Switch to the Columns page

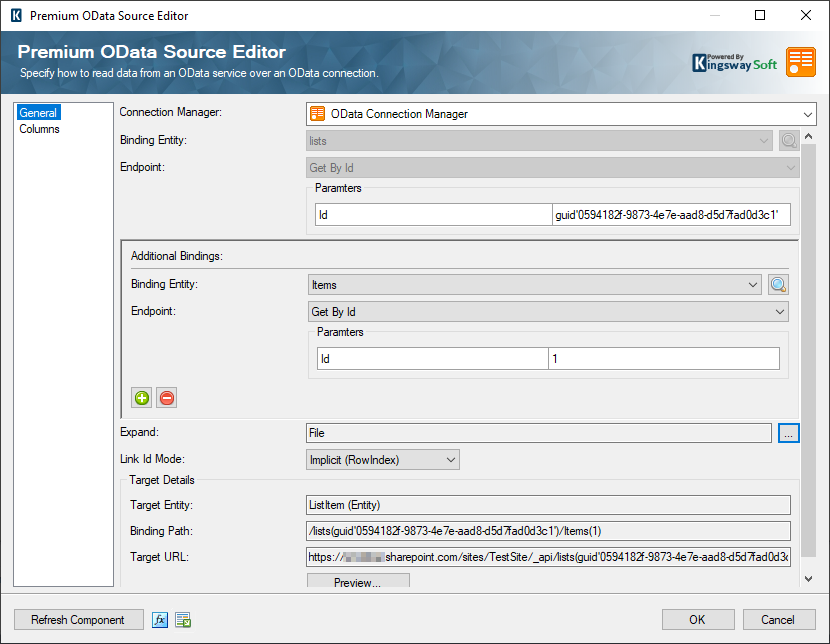click(x=40, y=129)
